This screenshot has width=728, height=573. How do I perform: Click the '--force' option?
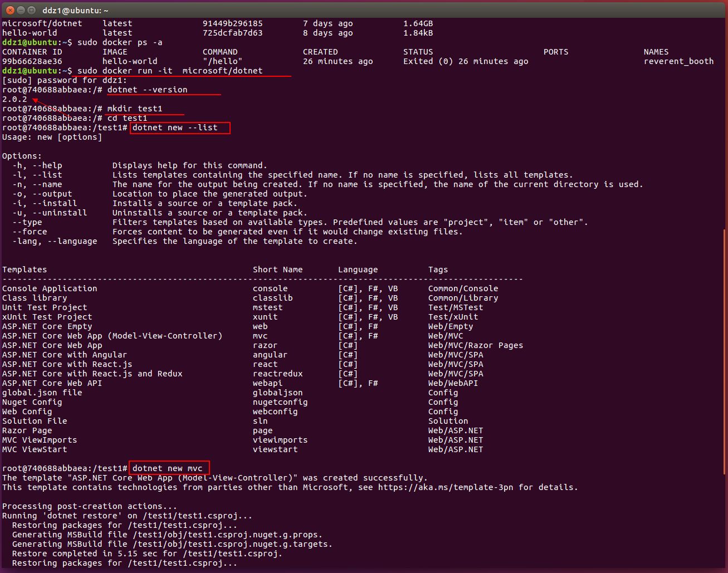(30, 232)
